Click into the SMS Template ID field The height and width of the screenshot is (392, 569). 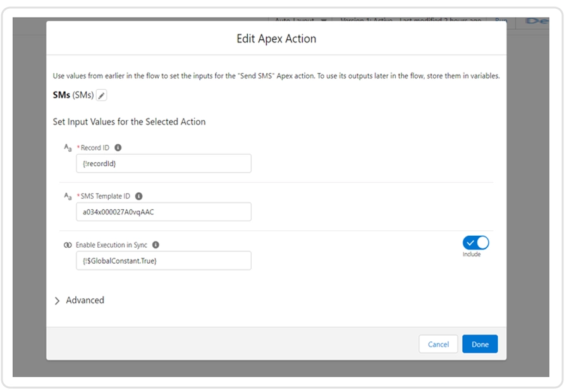point(163,212)
